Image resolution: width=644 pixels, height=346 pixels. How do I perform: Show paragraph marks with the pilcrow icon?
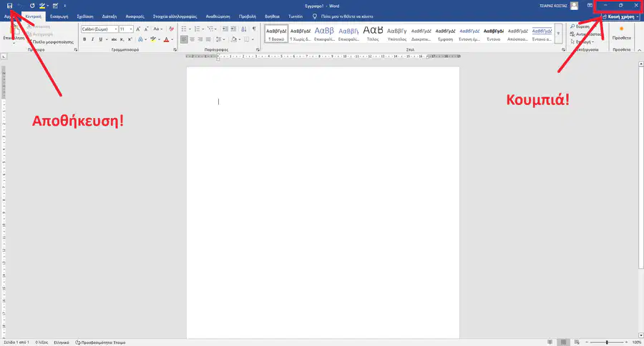254,29
